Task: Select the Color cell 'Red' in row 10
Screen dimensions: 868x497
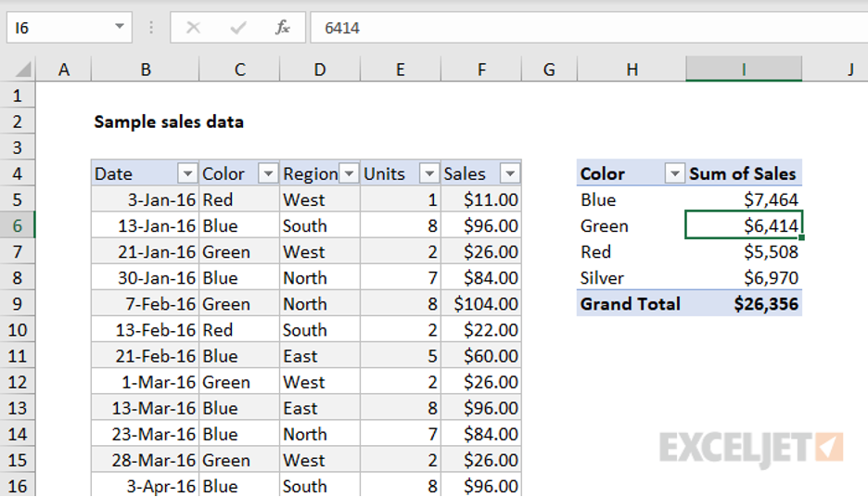Action: click(x=239, y=330)
